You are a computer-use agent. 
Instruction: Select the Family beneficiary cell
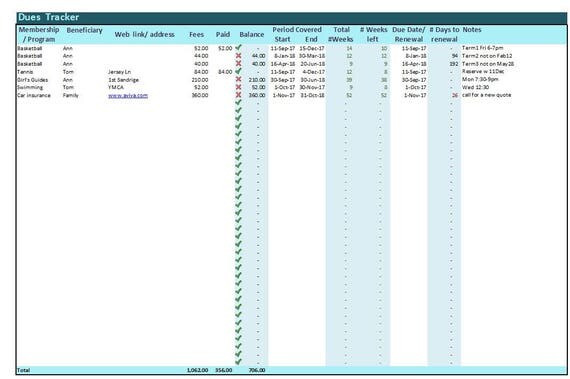[71, 95]
